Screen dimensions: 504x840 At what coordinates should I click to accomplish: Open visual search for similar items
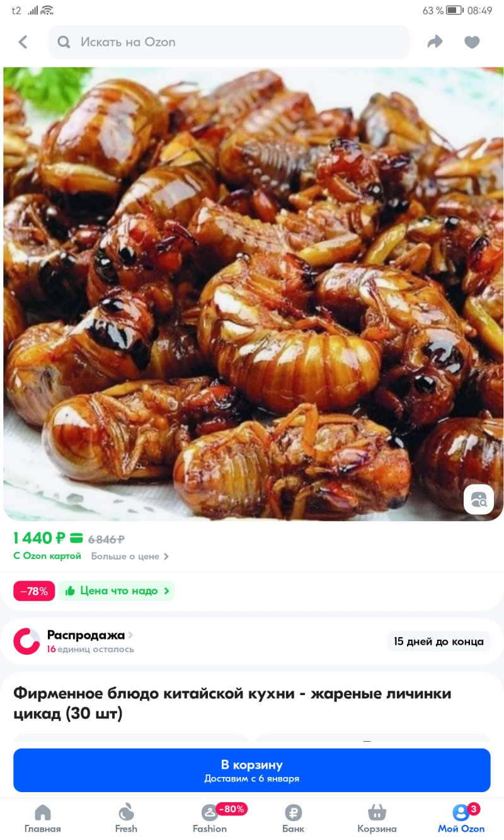point(479,500)
